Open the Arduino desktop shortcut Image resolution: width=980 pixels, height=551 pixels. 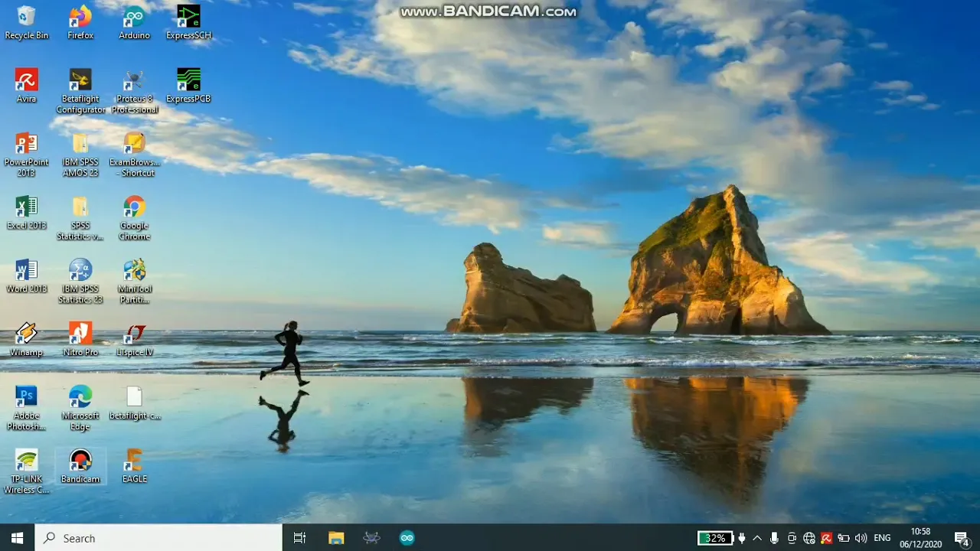pyautogui.click(x=134, y=23)
